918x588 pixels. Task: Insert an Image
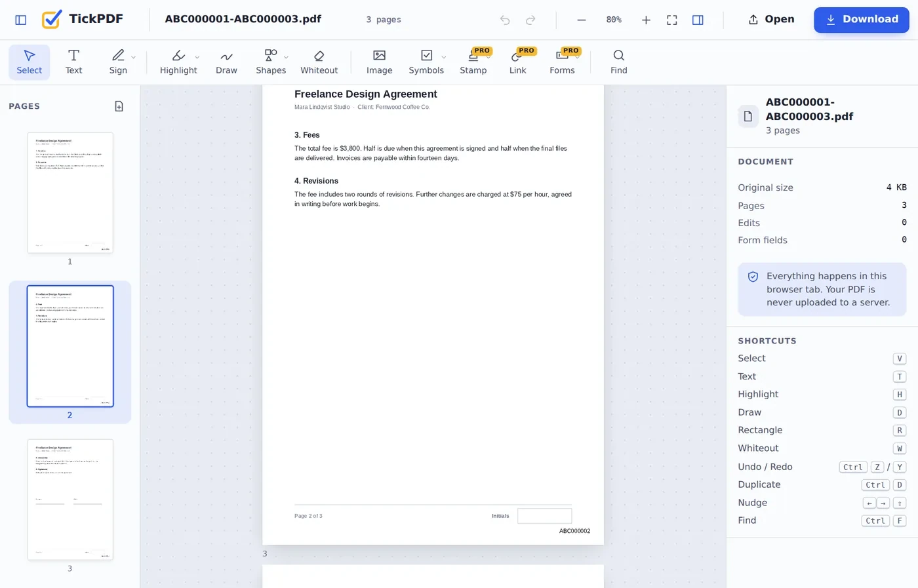click(380, 62)
